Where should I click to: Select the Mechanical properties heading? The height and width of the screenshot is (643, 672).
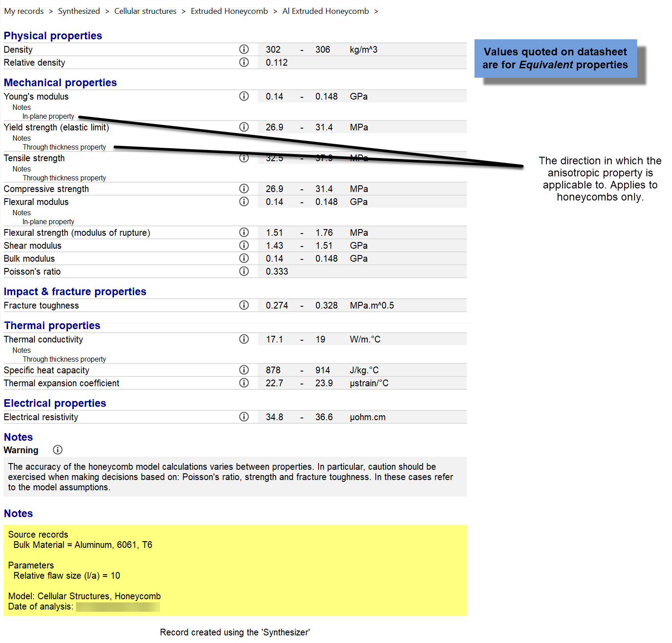coord(60,83)
